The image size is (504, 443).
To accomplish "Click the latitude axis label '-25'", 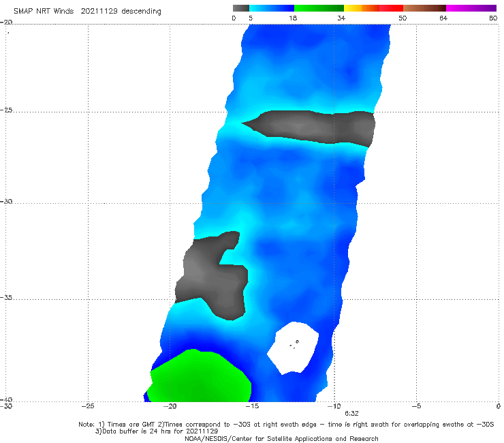I will (x=6, y=110).
